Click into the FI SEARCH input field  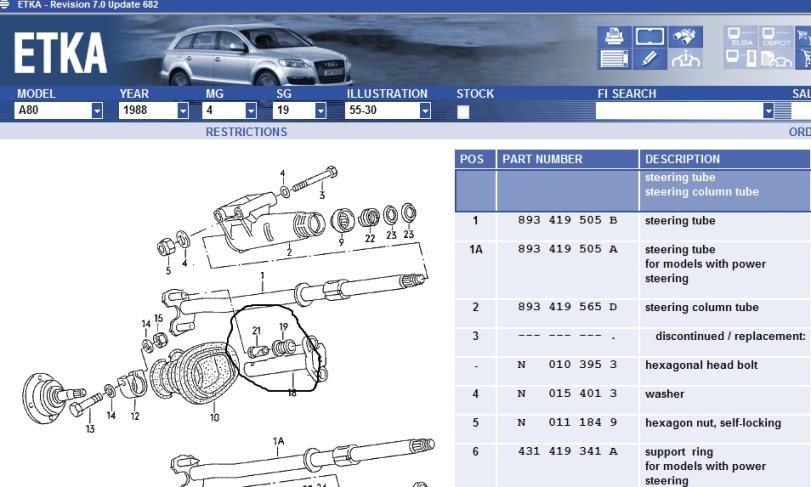[679, 110]
